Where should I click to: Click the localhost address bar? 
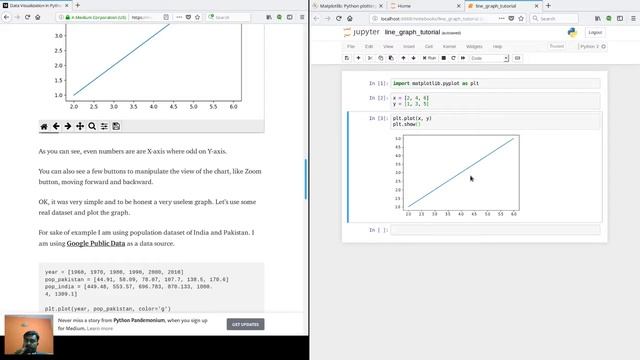433,18
